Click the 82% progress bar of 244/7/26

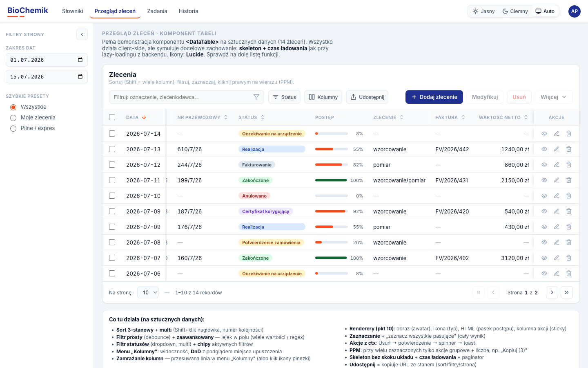[332, 165]
